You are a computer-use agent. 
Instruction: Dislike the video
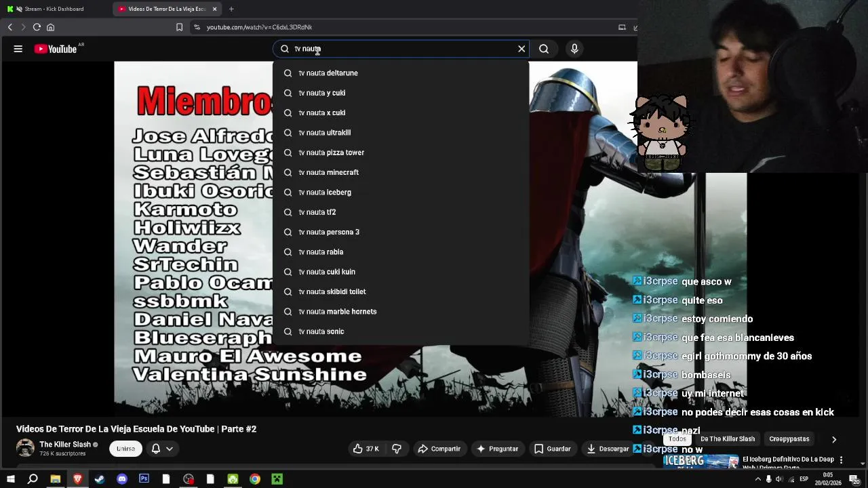click(x=397, y=449)
